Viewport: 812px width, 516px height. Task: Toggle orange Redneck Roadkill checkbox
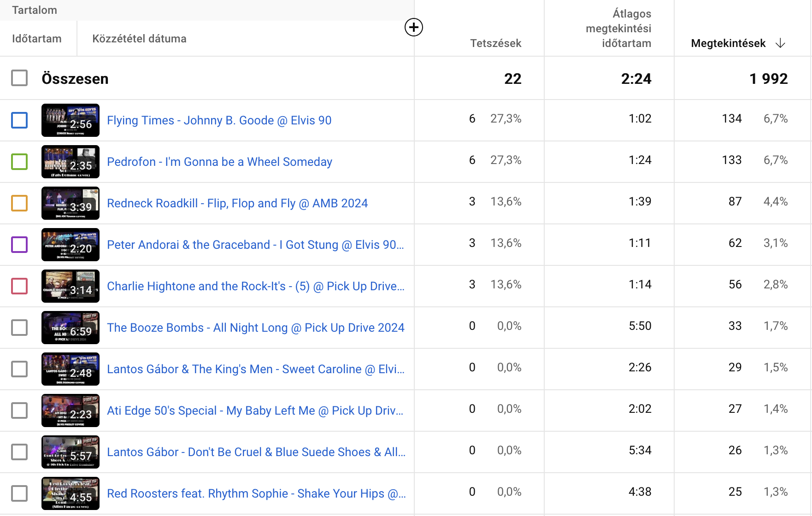click(19, 203)
